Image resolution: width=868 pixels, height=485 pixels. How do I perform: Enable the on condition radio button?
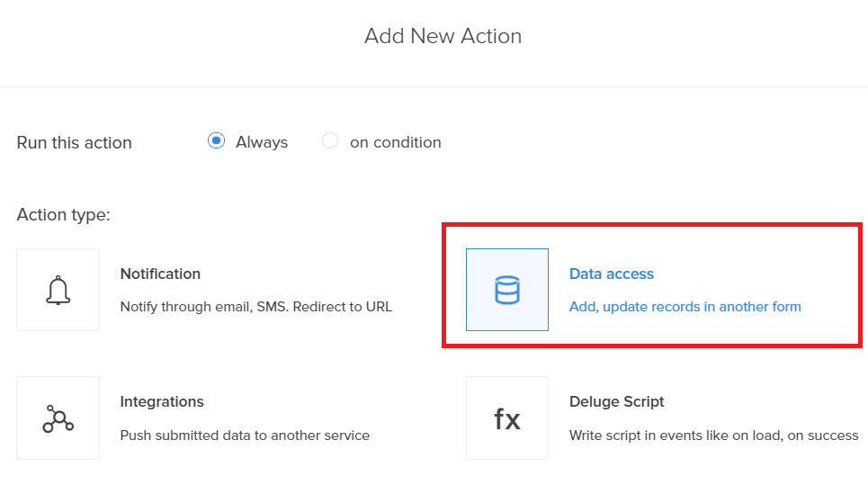tap(330, 141)
